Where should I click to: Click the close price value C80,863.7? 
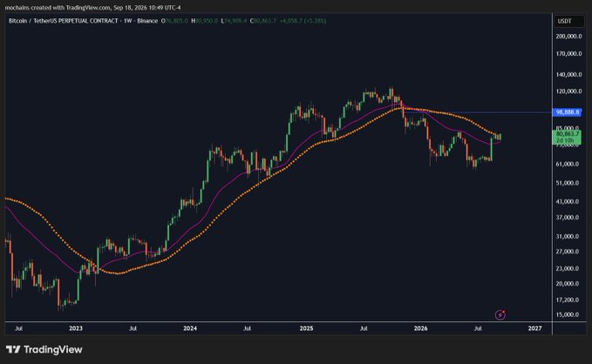click(x=263, y=21)
